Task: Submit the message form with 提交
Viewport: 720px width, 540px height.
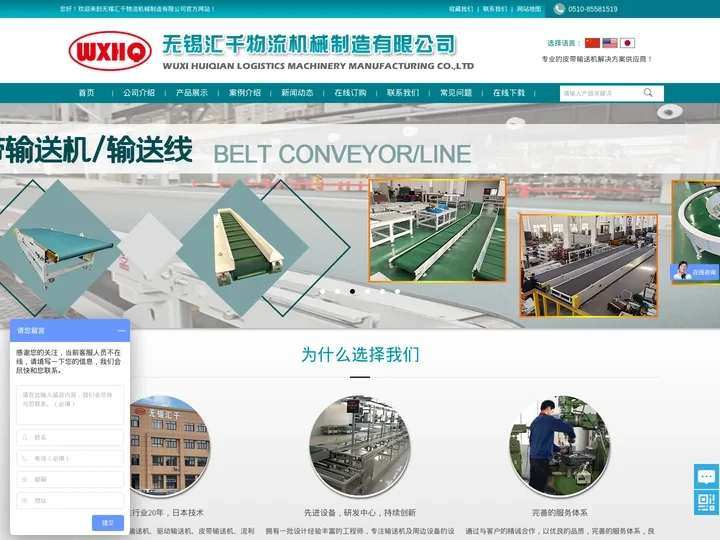Action: click(x=108, y=522)
